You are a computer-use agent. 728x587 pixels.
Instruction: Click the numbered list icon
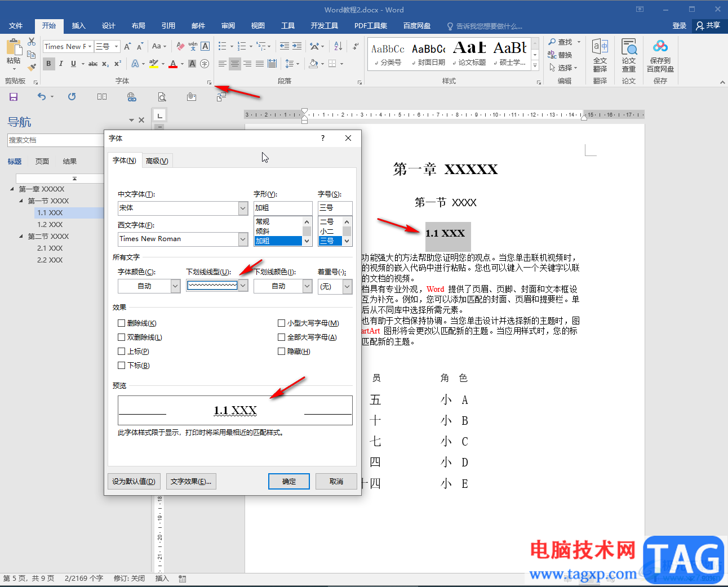click(x=242, y=46)
